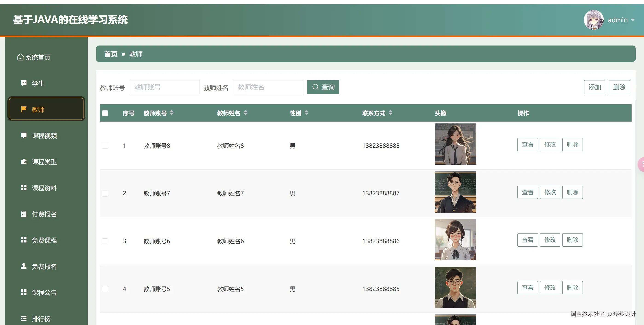Screen dimensions: 644x325
Task: Toggle the select-all checkbox in the table header
Action: click(x=105, y=113)
